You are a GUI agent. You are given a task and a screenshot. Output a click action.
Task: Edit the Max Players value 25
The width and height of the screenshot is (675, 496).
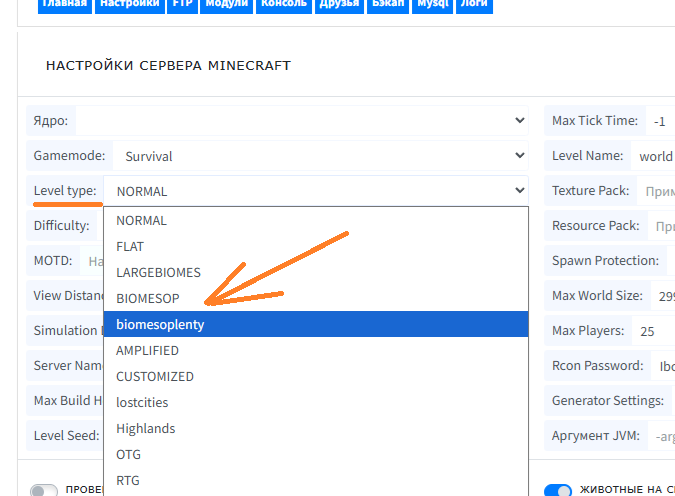653,331
